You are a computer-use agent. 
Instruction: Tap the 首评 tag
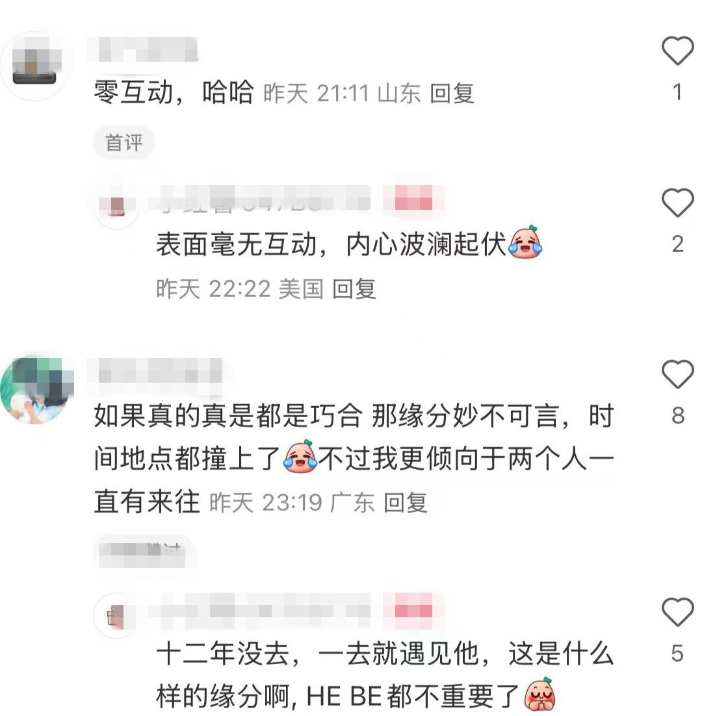(124, 142)
